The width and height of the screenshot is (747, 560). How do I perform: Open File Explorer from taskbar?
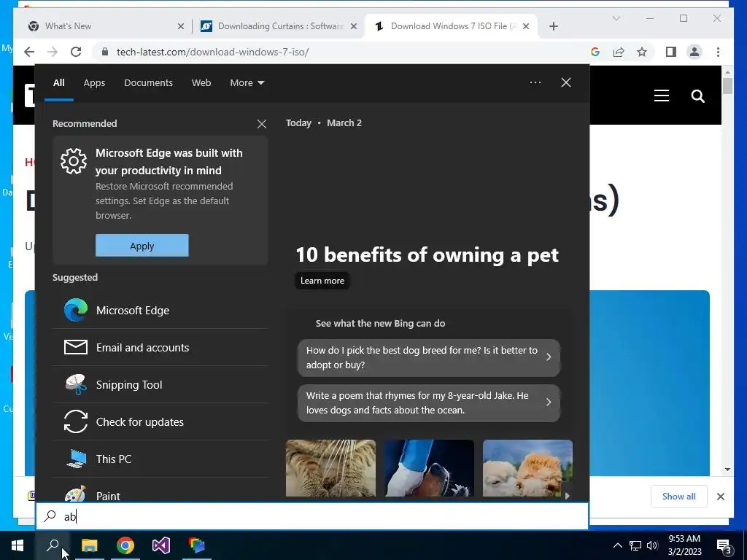(89, 545)
